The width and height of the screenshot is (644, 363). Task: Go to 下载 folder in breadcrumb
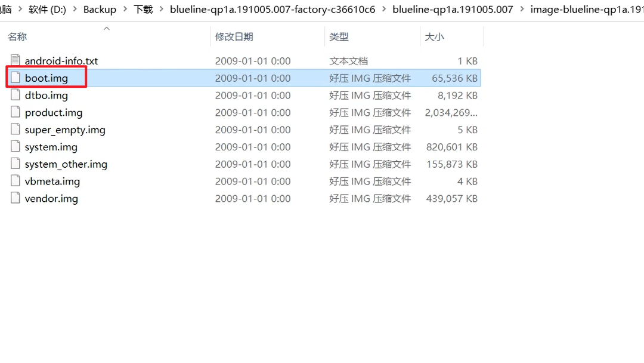point(143,9)
